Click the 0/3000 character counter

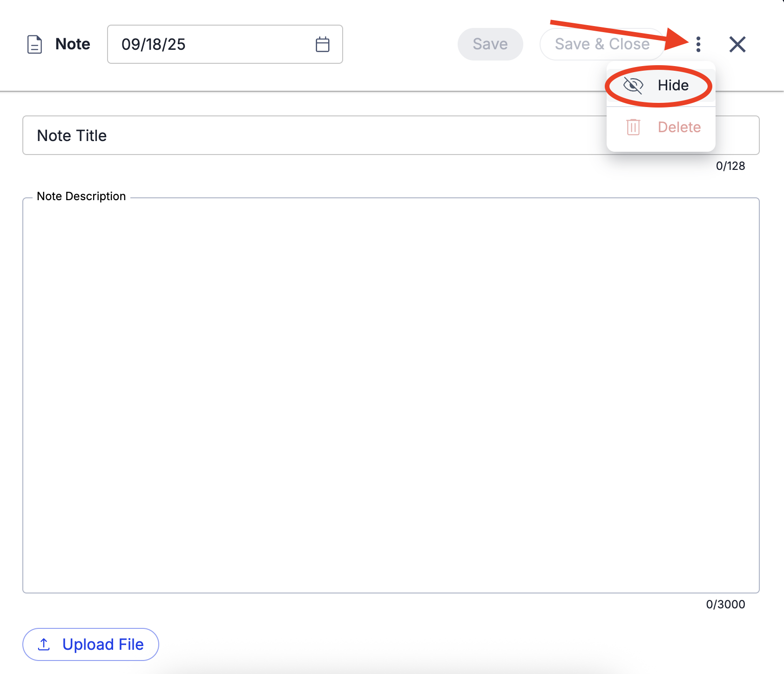725,604
